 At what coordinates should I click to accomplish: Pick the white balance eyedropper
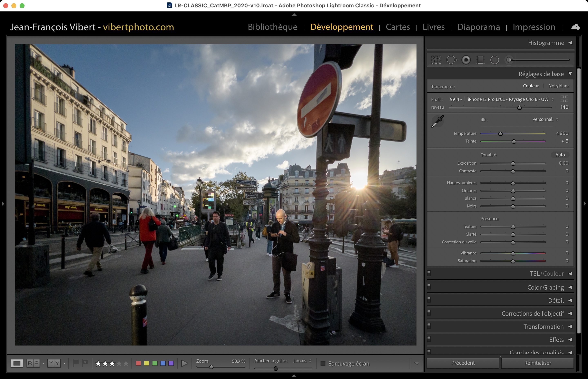point(438,122)
